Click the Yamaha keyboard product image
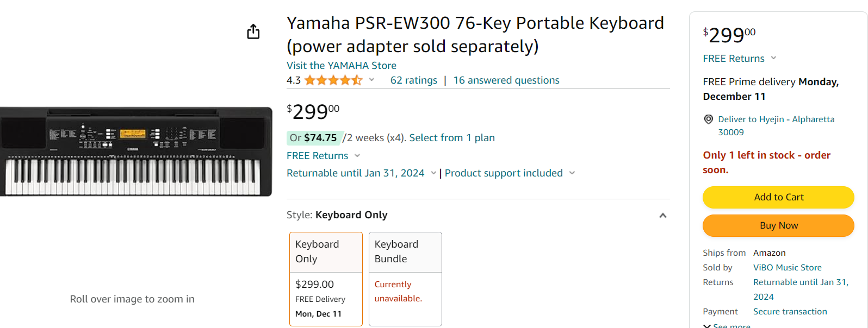868x328 pixels. [x=135, y=152]
